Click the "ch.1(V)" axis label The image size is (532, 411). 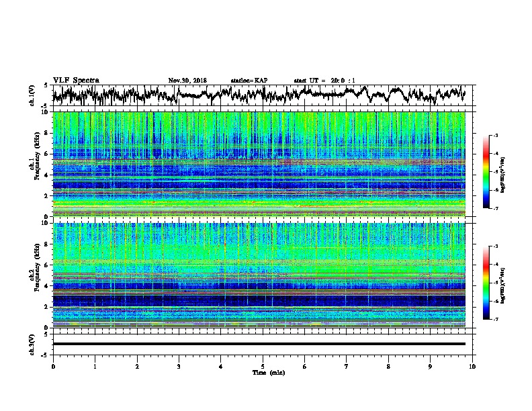point(32,95)
